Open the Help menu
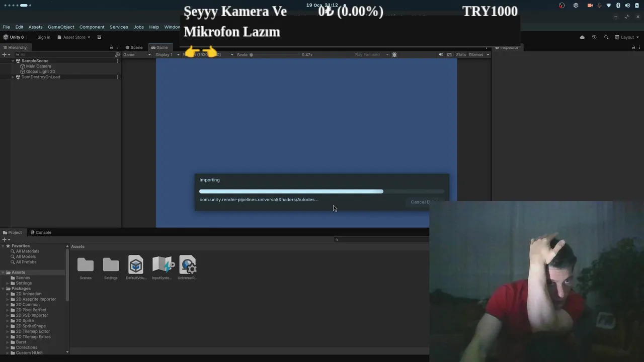 (154, 27)
